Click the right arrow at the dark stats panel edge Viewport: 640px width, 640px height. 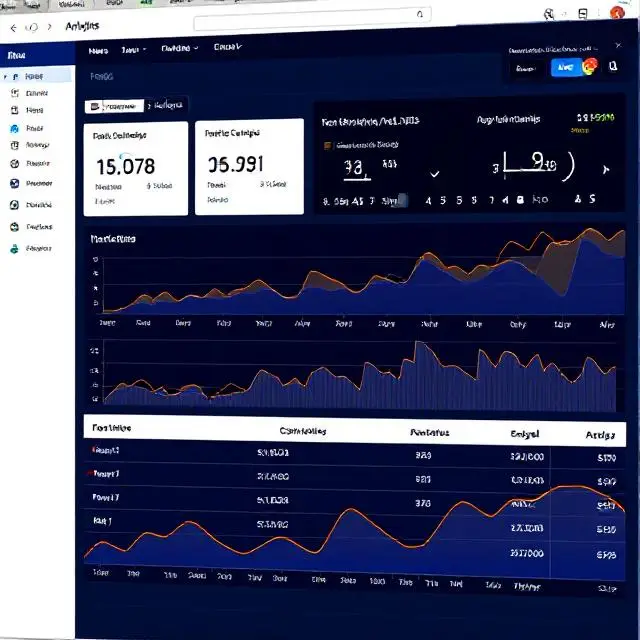[604, 170]
